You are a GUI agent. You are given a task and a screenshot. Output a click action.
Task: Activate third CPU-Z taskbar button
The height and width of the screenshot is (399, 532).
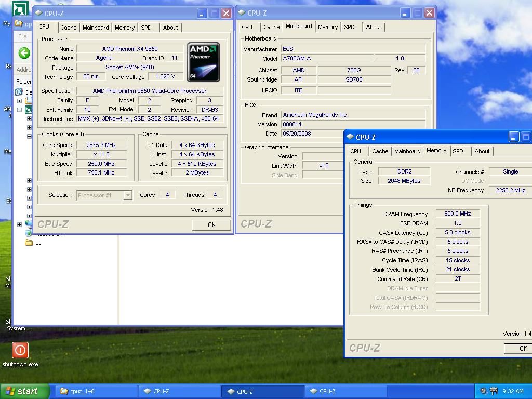coord(345,391)
